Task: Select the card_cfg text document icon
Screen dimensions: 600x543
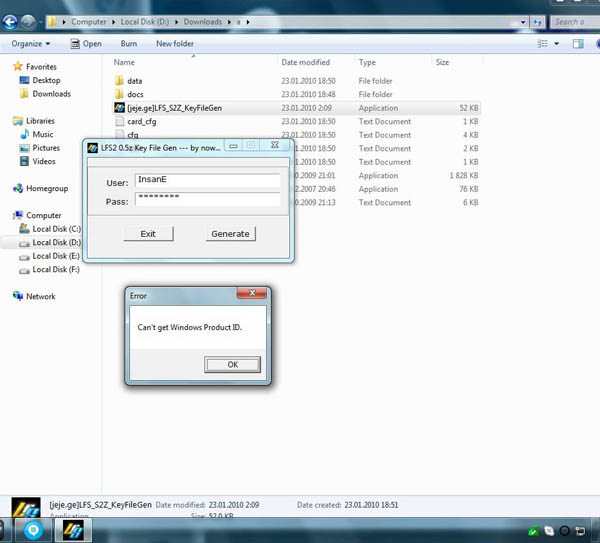Action: (x=119, y=121)
